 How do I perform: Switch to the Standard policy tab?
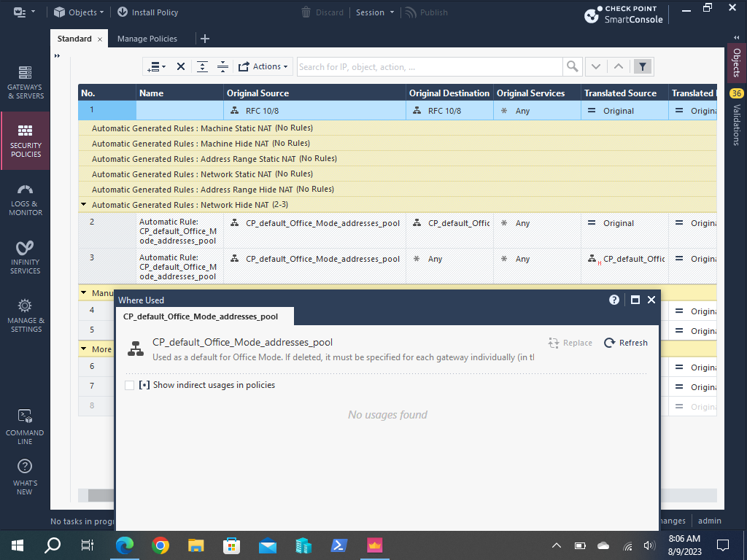74,39
